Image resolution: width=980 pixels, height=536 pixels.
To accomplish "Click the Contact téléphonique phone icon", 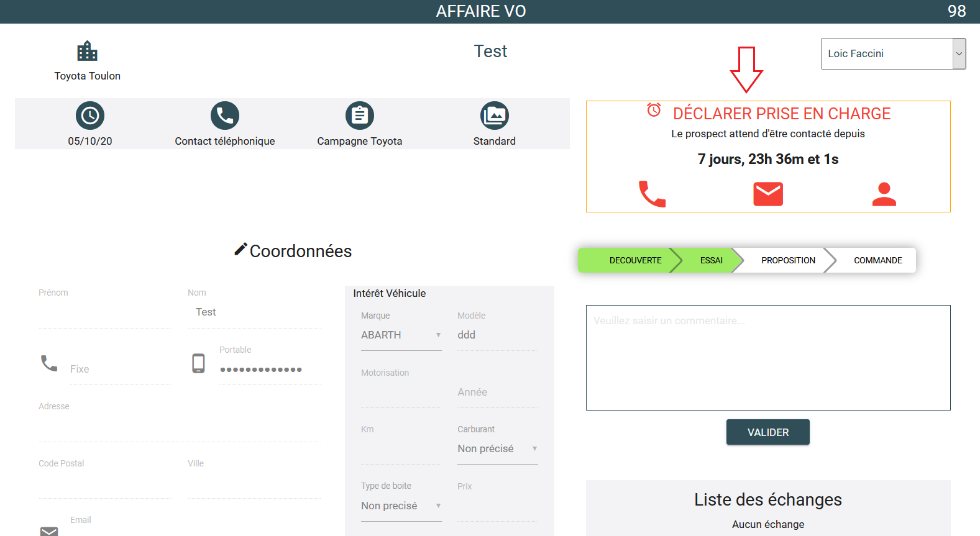I will (224, 116).
